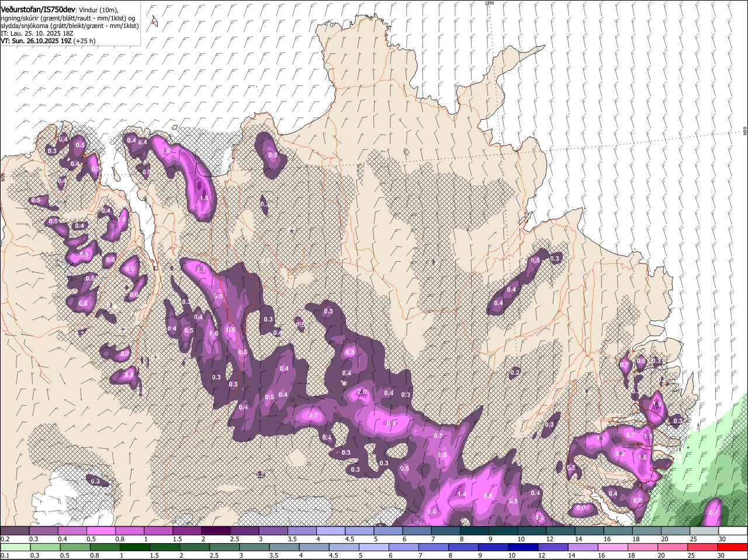This screenshot has width=748, height=560.
Task: Choose the lower legend swatch labeled 18
Action: (642, 548)
